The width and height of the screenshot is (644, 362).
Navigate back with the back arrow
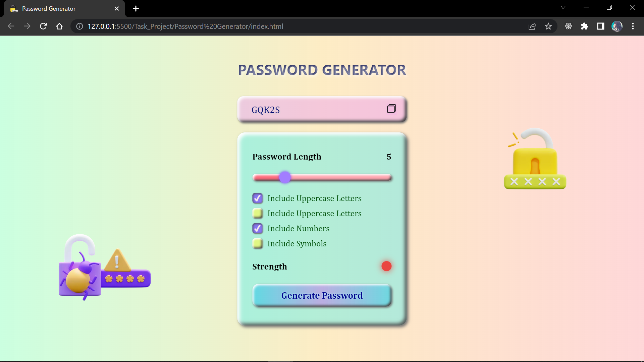[x=11, y=26]
